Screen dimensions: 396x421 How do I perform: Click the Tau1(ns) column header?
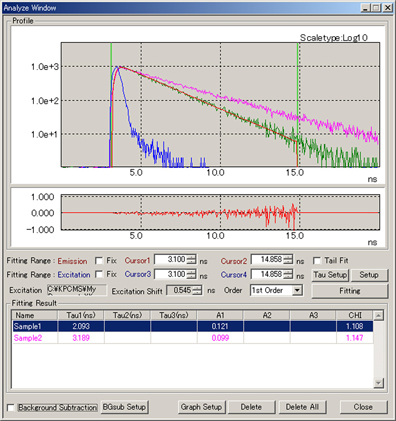(81, 315)
